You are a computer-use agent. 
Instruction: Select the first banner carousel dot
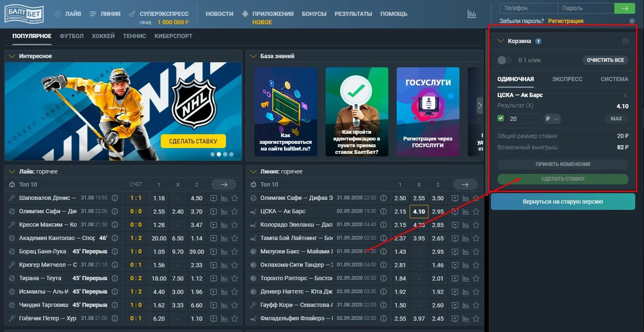pos(213,154)
